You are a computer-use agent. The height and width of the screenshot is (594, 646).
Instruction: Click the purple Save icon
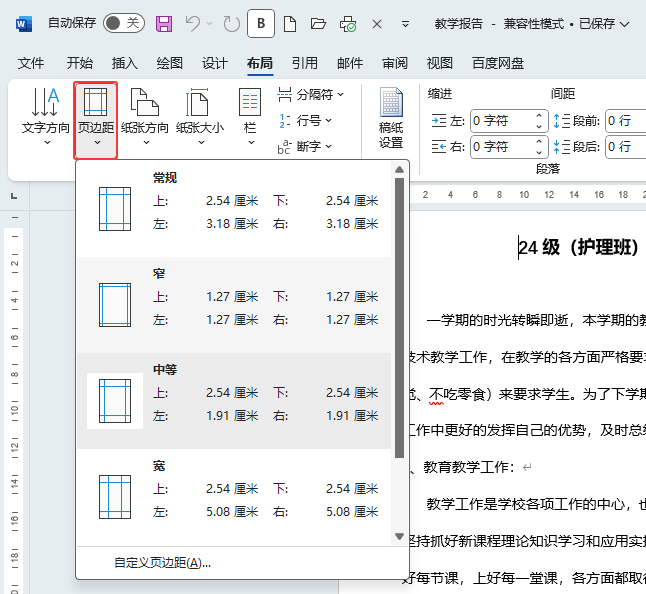pos(164,24)
